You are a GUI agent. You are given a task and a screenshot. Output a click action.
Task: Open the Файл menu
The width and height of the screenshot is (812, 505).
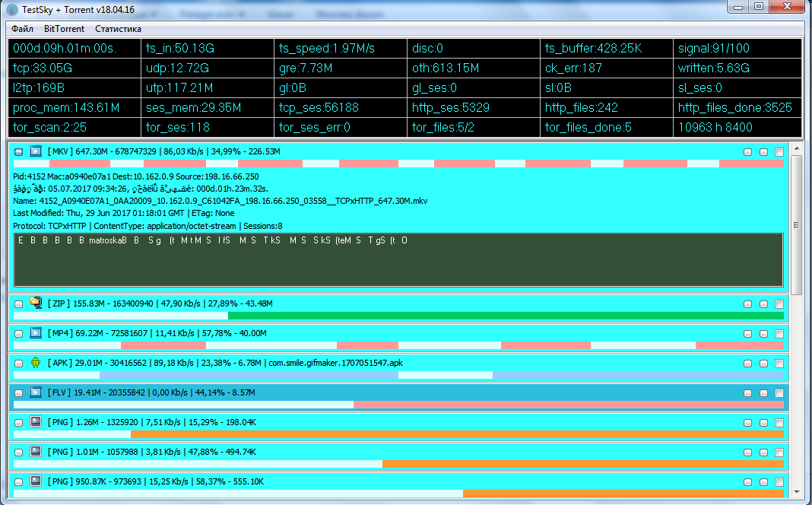22,29
